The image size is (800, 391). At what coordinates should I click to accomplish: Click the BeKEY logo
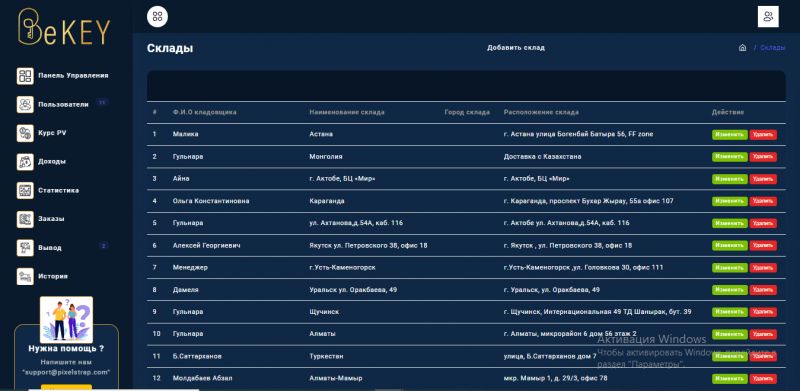tap(64, 27)
